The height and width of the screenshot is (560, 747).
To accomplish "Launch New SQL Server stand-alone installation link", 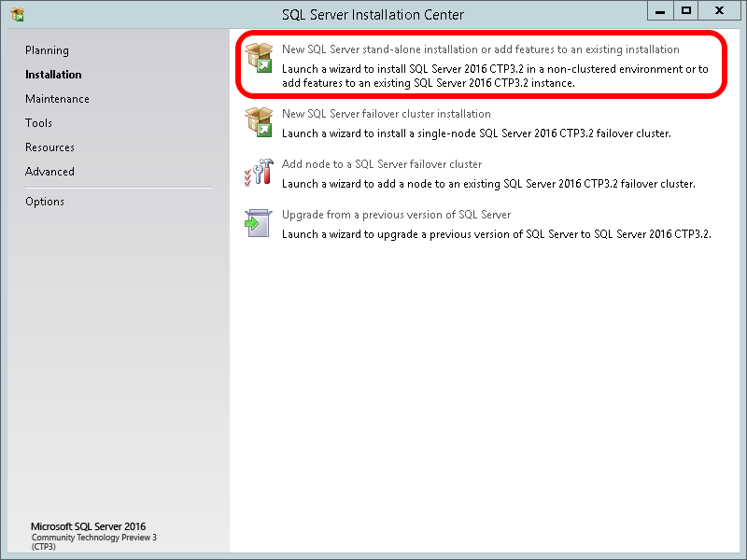I will [x=480, y=49].
